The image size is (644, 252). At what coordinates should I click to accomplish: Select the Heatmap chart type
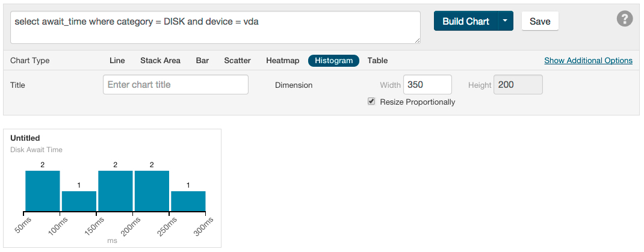click(283, 60)
